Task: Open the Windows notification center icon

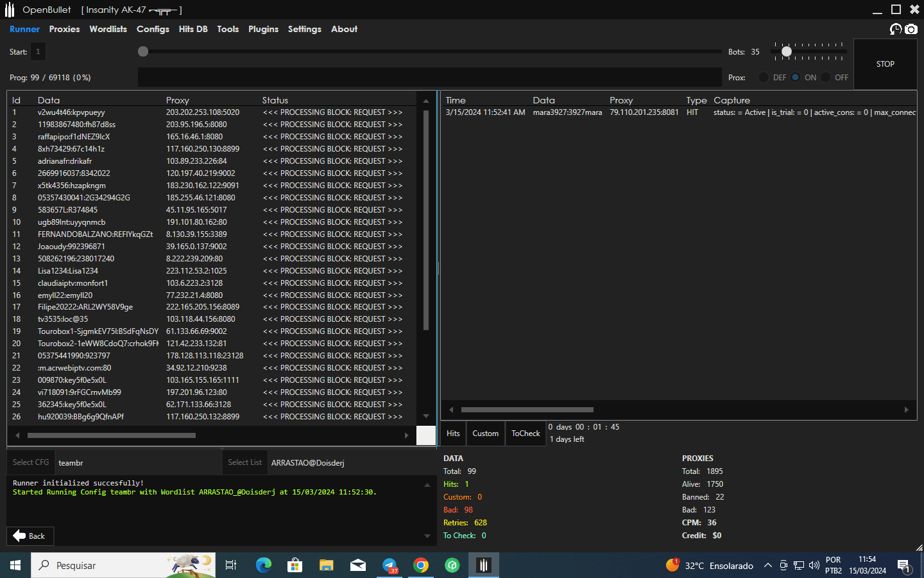Action: coord(904,566)
